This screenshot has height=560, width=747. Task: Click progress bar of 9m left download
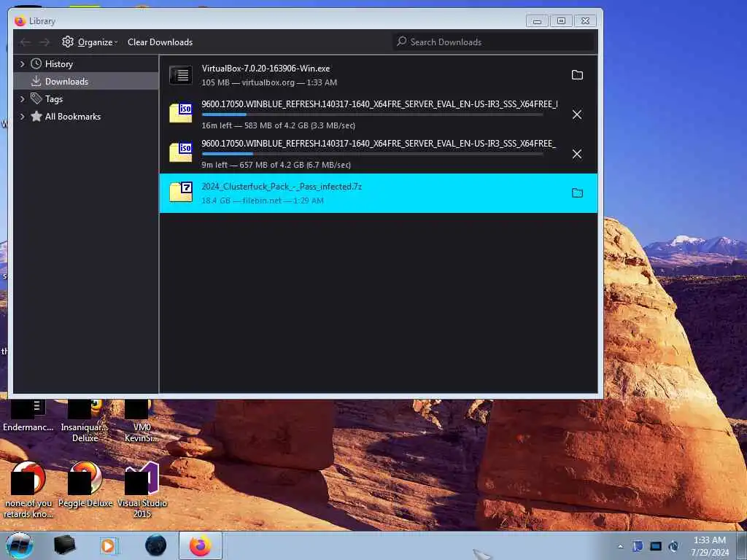[373, 154]
